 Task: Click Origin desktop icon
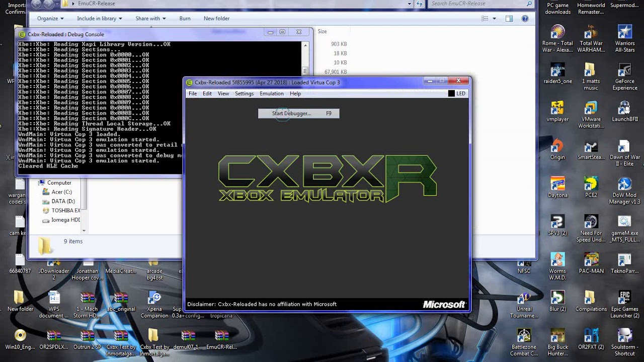[x=557, y=149]
